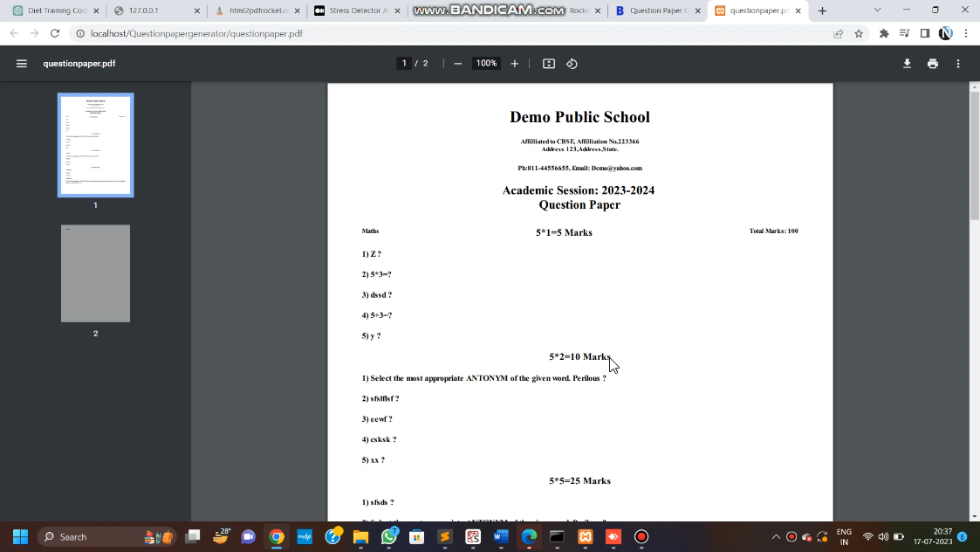Open media controls icon
980x552 pixels.
(904, 33)
